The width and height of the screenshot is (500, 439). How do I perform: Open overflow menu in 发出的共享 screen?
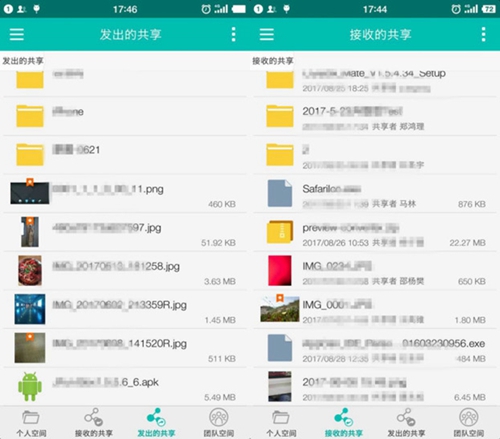[233, 34]
